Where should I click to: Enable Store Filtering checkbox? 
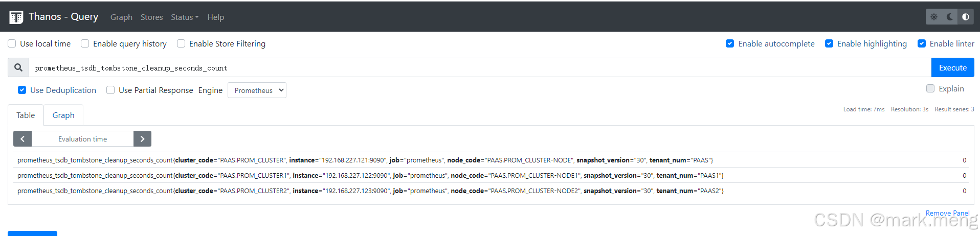coord(181,43)
